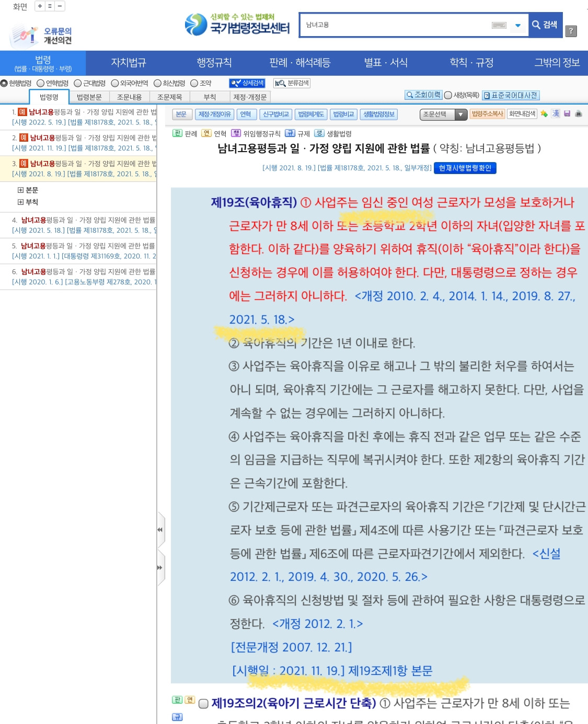
Task: Save law text with disk icon
Action: coord(567,114)
